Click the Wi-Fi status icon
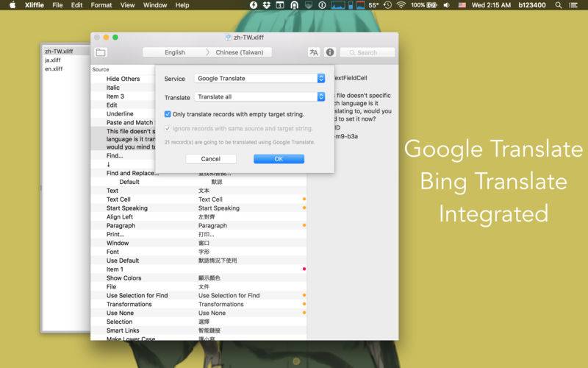The width and height of the screenshot is (588, 368). click(401, 5)
